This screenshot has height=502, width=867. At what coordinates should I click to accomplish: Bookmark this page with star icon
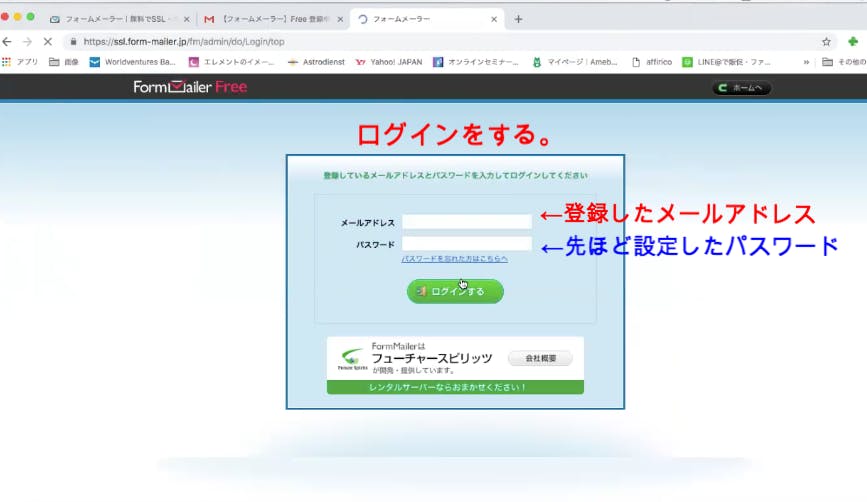click(x=826, y=41)
